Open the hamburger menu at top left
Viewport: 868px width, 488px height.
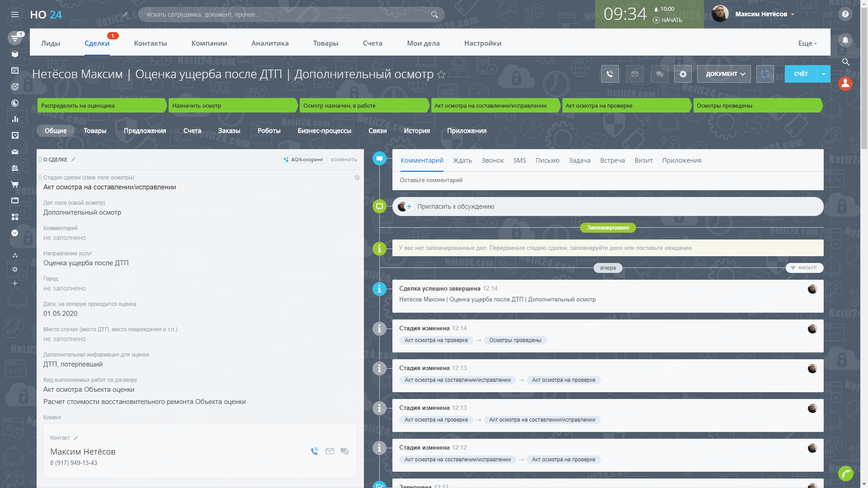coord(15,14)
